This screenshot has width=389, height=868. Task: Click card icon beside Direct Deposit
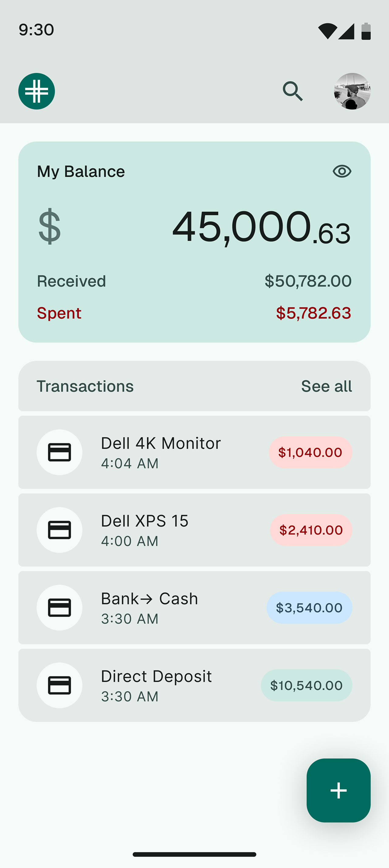59,685
